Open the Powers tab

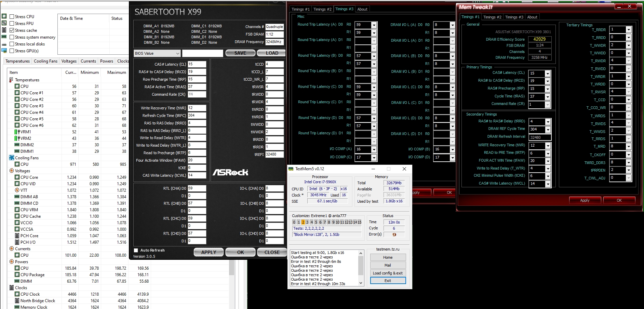click(107, 61)
